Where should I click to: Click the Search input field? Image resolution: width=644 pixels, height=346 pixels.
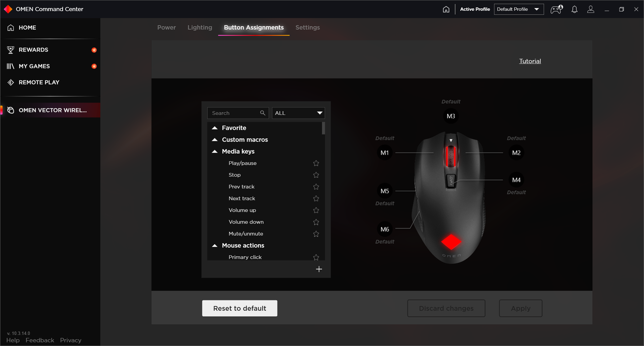[238, 113]
